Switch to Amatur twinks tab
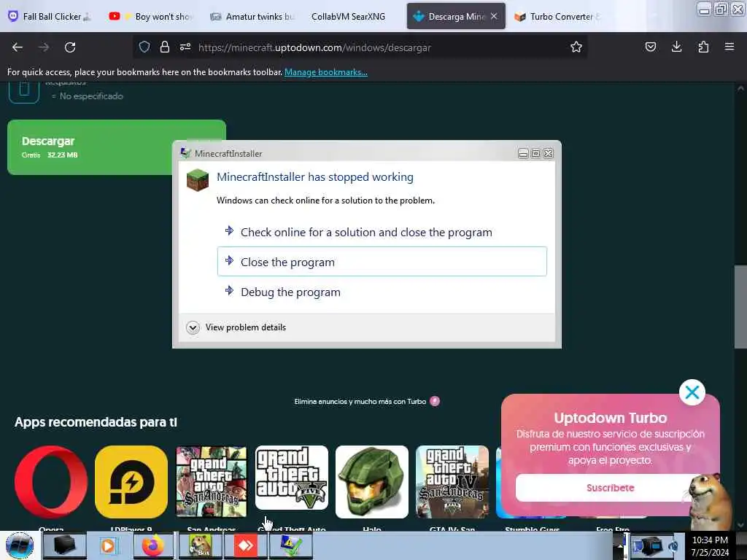 click(252, 17)
